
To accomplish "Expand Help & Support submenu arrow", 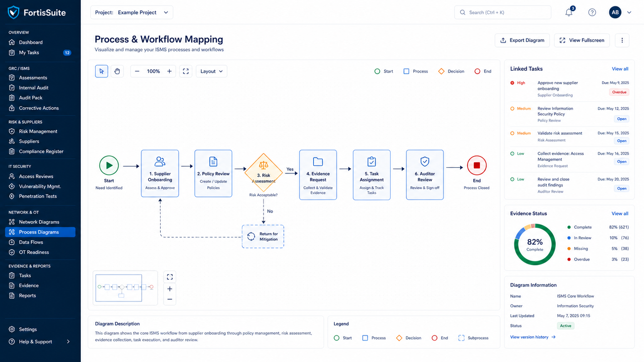I will 68,342.
